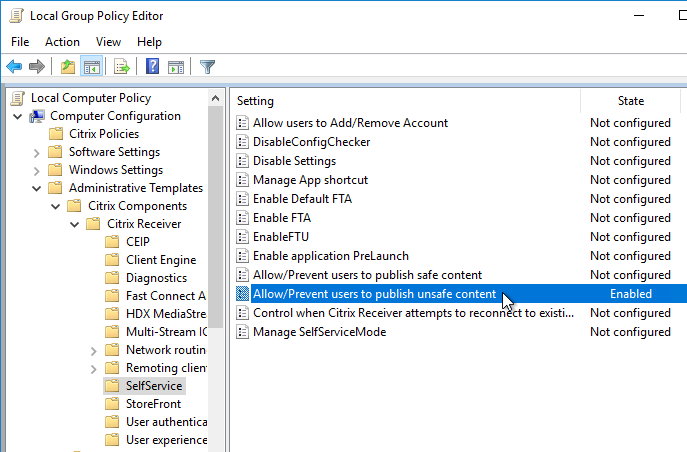Expand the Windows Settings node
The height and width of the screenshot is (452, 687).
point(36,170)
